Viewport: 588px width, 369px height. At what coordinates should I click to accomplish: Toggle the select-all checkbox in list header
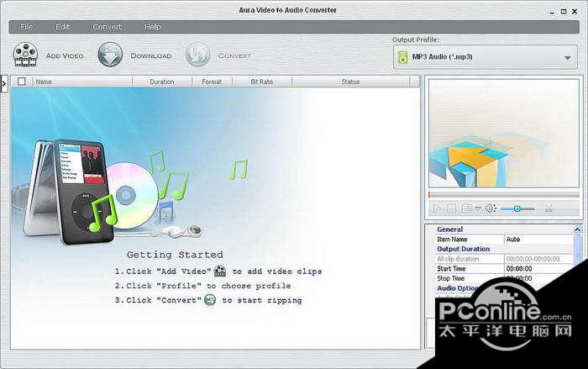click(x=22, y=82)
